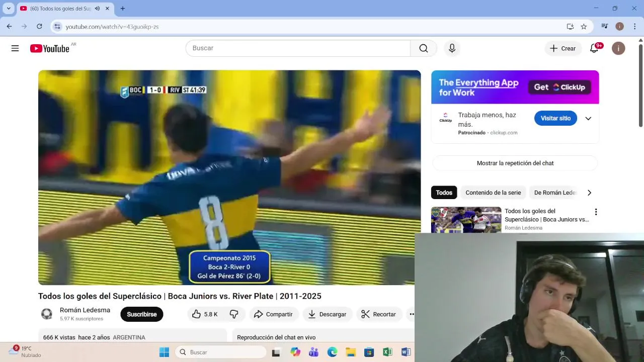
Task: Open the YouTube account avatar menu
Action: click(x=618, y=48)
